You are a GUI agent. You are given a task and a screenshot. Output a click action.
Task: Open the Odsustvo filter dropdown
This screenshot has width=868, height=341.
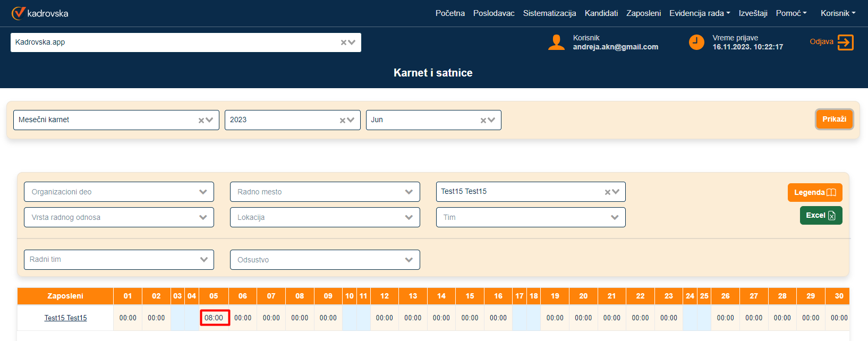click(409, 260)
